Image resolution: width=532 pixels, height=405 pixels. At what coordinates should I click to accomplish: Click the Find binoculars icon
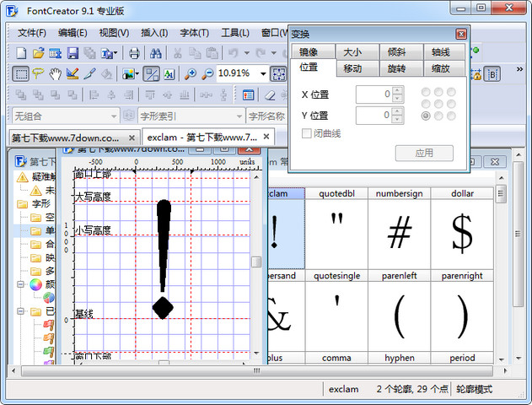coord(154,53)
